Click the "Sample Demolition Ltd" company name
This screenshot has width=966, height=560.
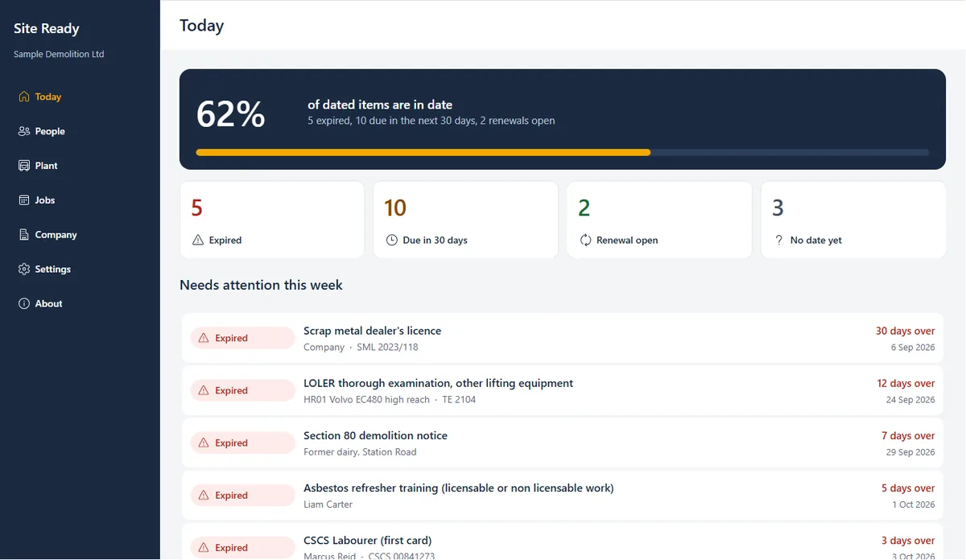59,55
